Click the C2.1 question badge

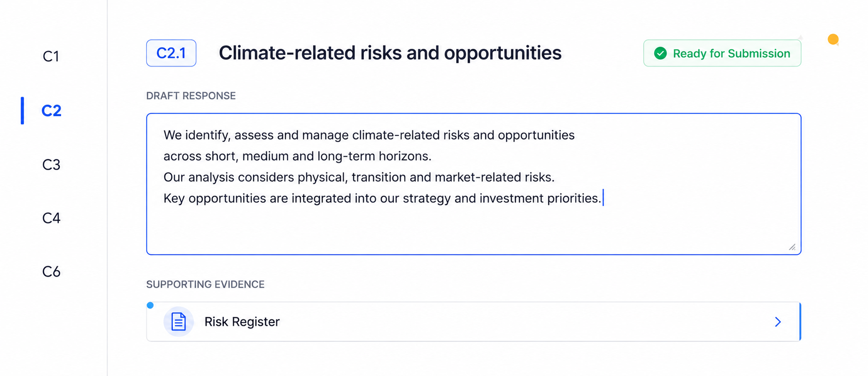coord(171,53)
